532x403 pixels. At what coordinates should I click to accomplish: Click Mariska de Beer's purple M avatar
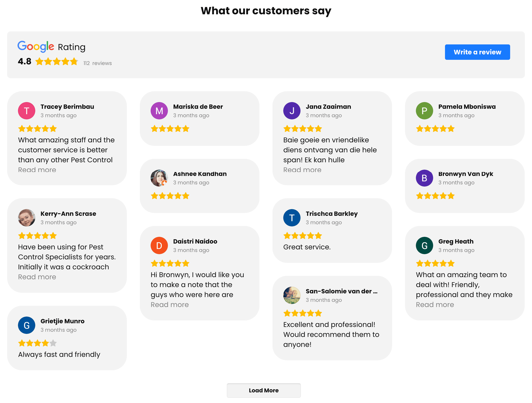point(159,111)
